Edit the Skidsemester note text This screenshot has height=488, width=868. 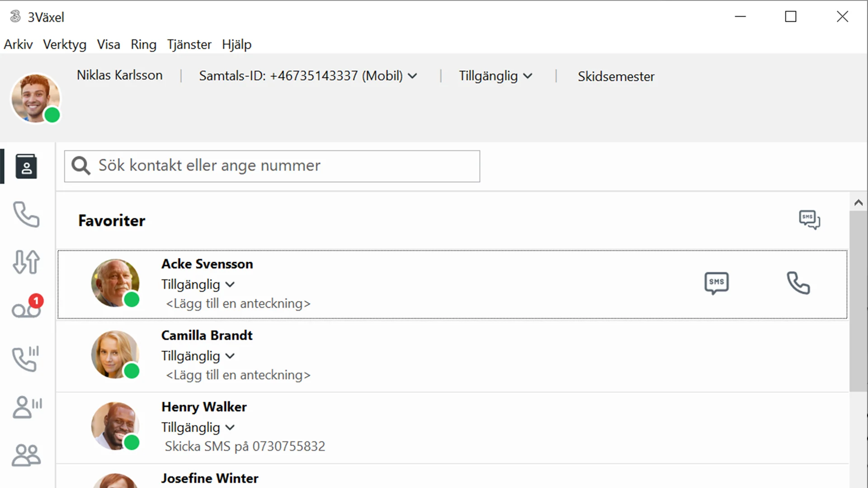click(x=616, y=76)
